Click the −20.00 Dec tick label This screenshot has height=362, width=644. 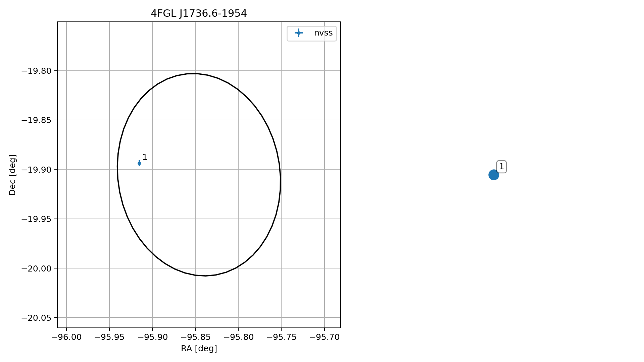coord(36,268)
